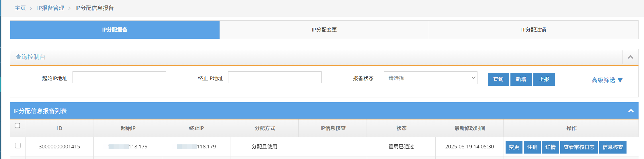Click the 上报 submit button
Viewport: 644px width, 159px height.
[544, 79]
